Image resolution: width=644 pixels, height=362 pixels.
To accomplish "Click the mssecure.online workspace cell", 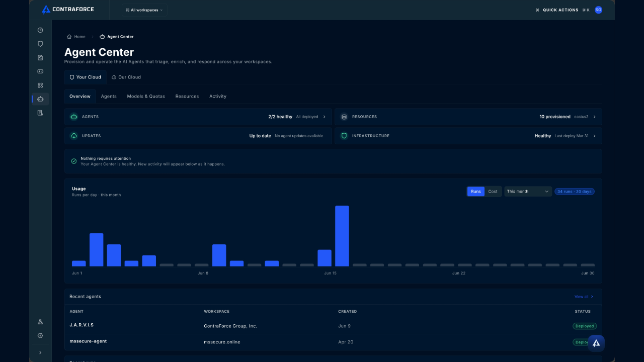I will click(222, 342).
